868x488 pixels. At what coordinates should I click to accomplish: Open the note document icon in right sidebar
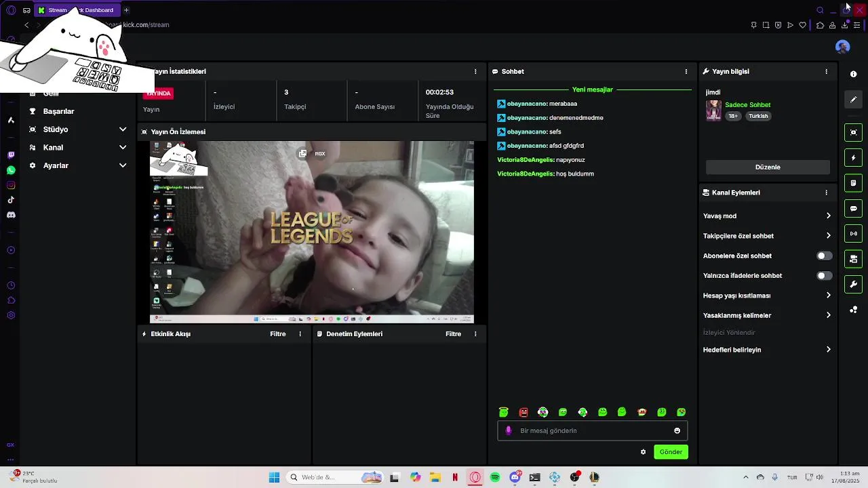click(853, 183)
